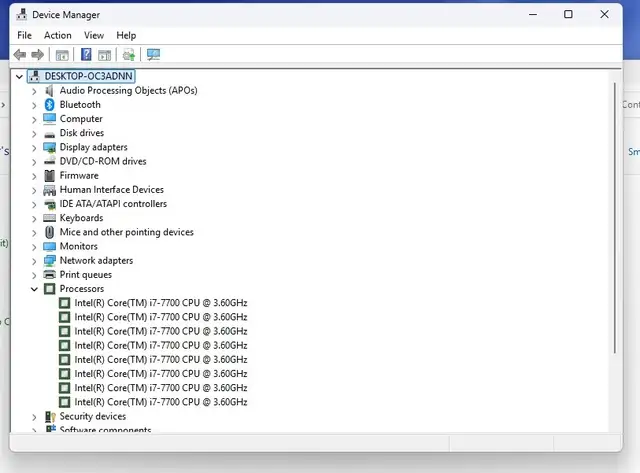This screenshot has width=640, height=473.
Task: Open the Help question-mark toolbar icon
Action: 86,54
